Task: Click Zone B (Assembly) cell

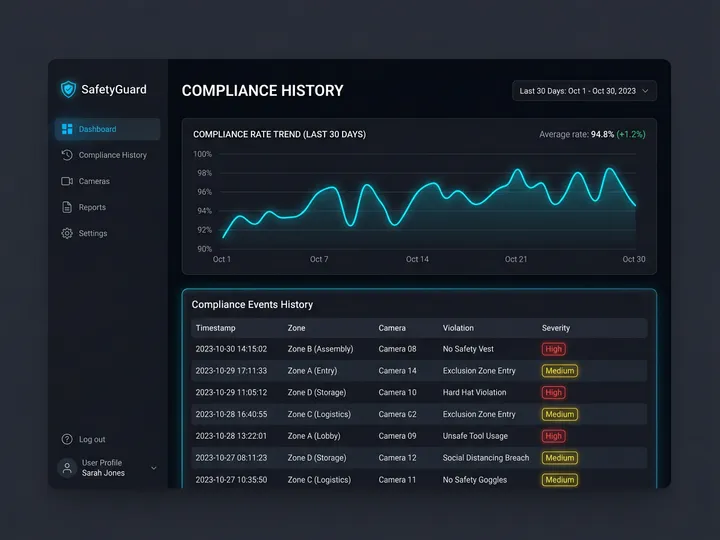Action: click(x=321, y=349)
